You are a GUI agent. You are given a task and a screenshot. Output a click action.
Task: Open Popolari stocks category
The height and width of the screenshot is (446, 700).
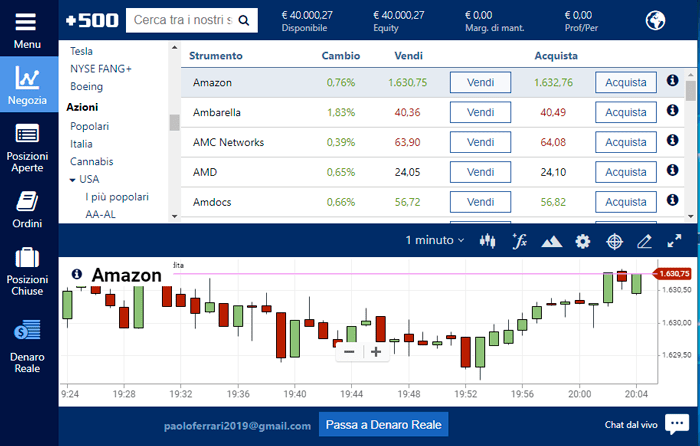pos(89,126)
